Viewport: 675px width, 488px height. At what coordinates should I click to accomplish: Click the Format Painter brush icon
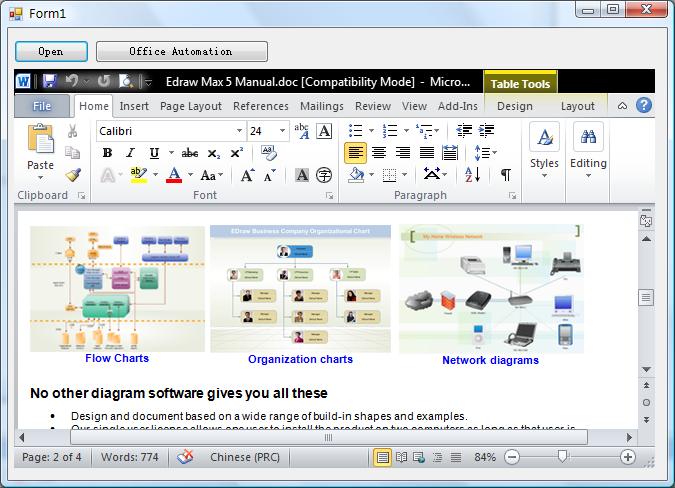[73, 175]
